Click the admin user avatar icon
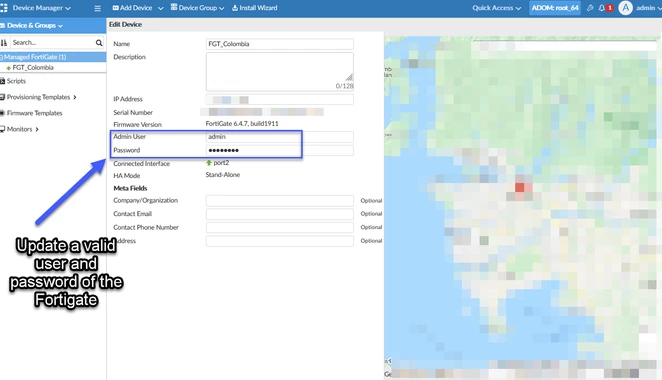The height and width of the screenshot is (380, 662). pos(625,8)
